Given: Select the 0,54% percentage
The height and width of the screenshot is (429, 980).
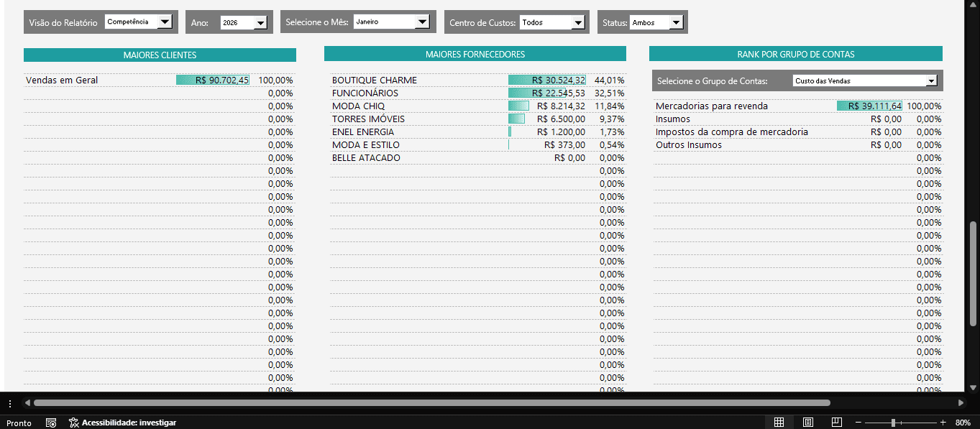Looking at the screenshot, I should [x=612, y=144].
